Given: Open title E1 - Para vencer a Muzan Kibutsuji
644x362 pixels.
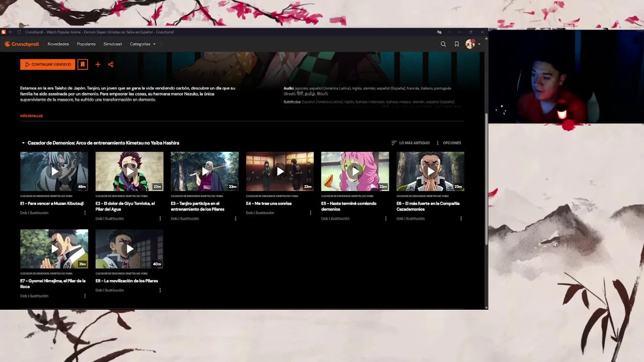Looking at the screenshot, I should tap(52, 204).
